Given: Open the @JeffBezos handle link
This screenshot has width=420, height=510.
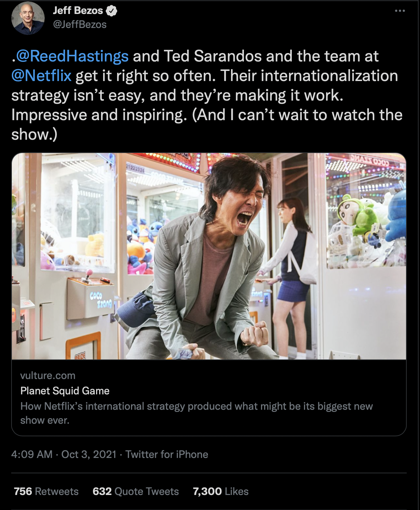Looking at the screenshot, I should click(x=80, y=24).
